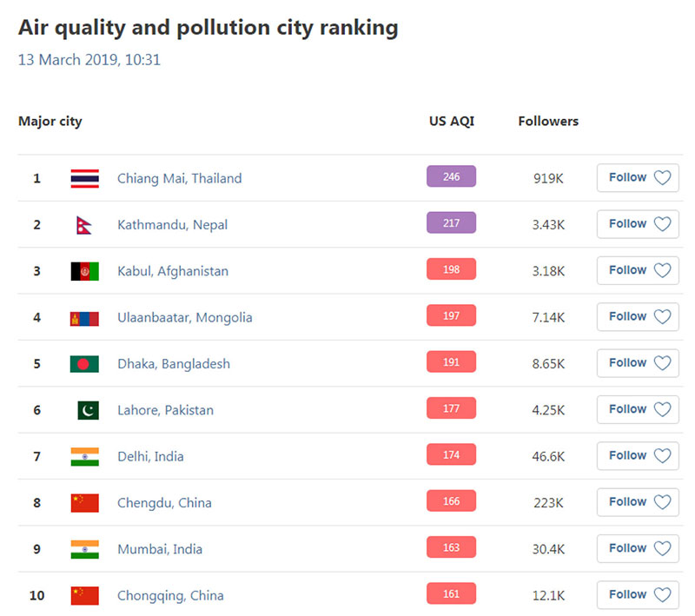Image resolution: width=695 pixels, height=616 pixels.
Task: Click the Afghanistan flag next to Kabul
Action: pos(84,271)
